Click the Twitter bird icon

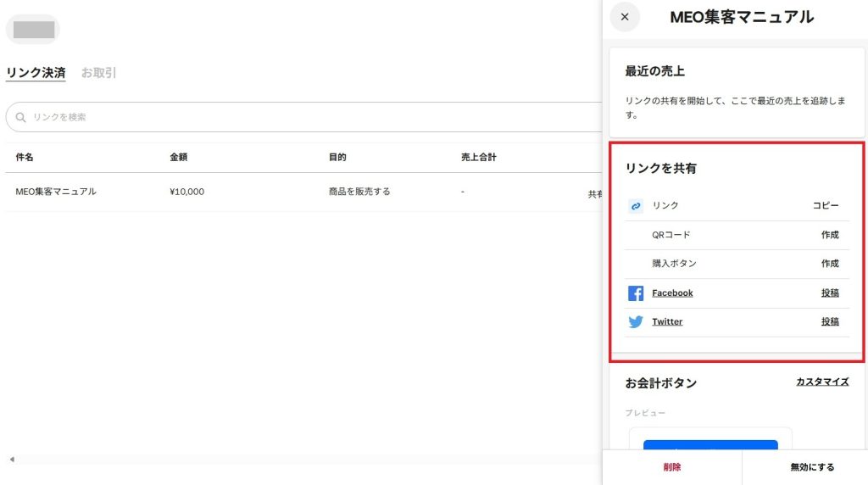point(636,321)
